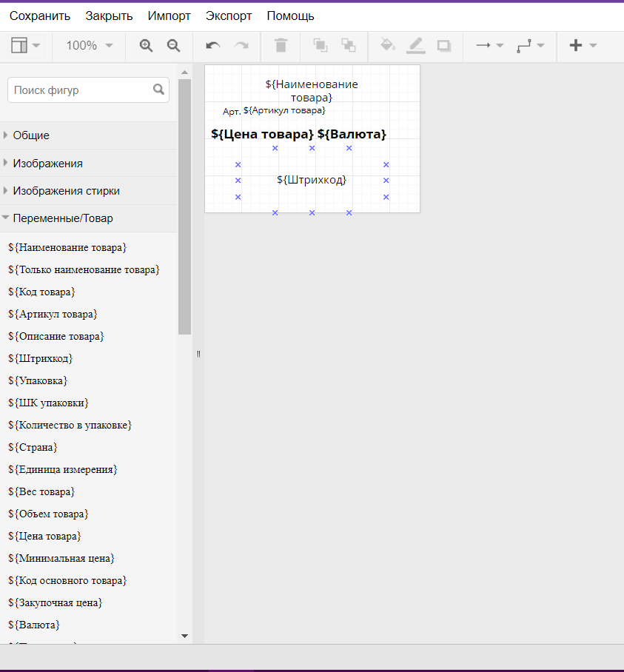Click the redo arrow icon

[241, 45]
